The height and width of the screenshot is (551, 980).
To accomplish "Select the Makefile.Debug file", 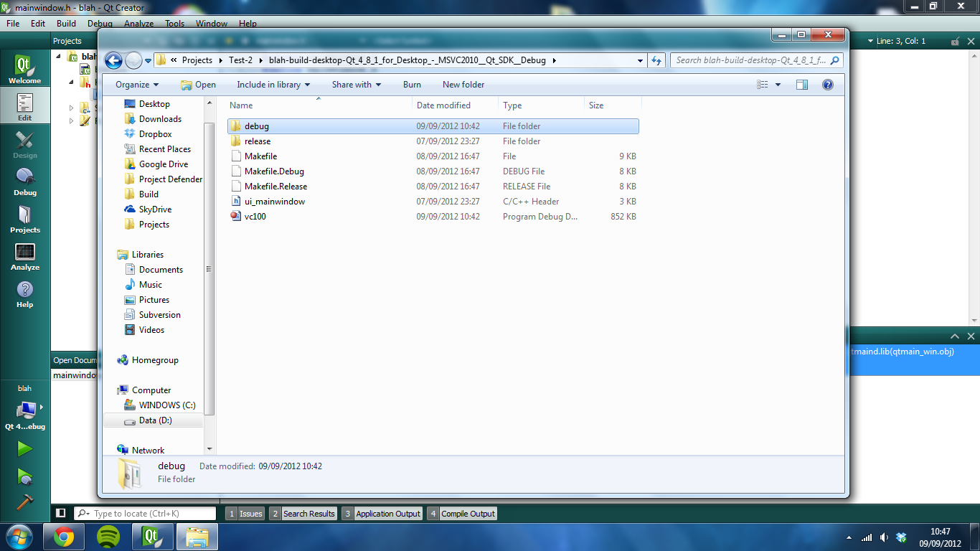I will pyautogui.click(x=433, y=171).
